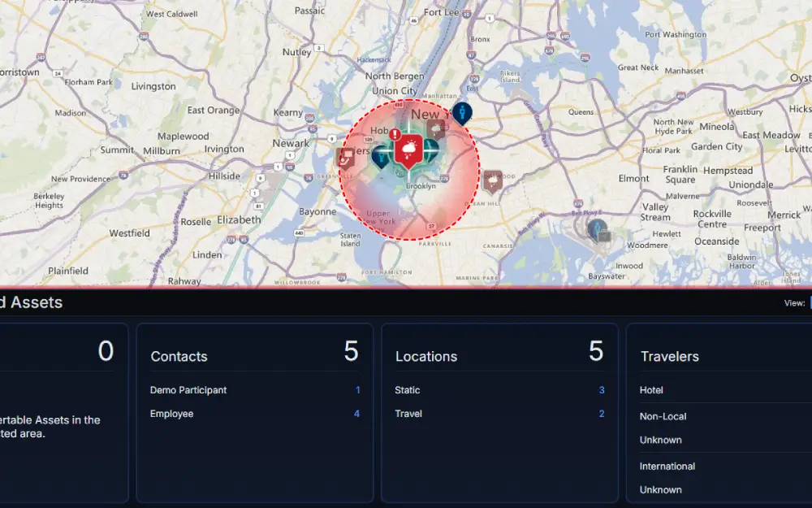Click the Brooklyn label on the map
The width and height of the screenshot is (812, 508).
tap(421, 186)
